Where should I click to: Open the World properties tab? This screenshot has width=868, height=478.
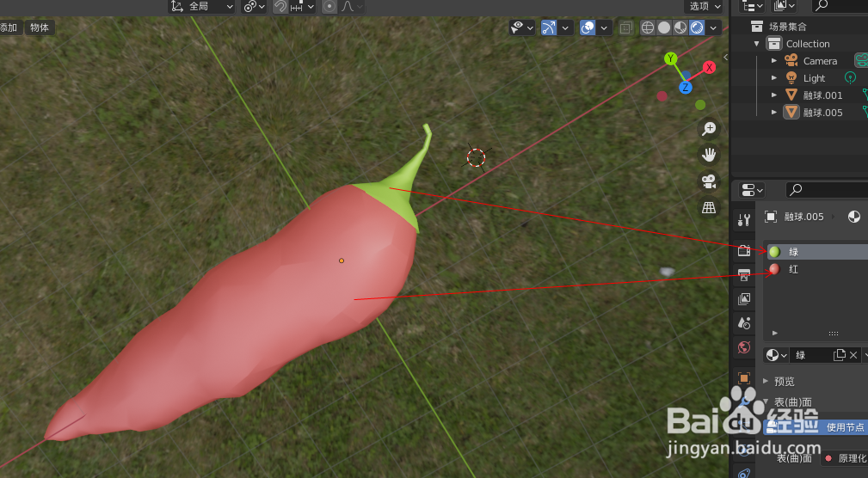click(x=744, y=347)
